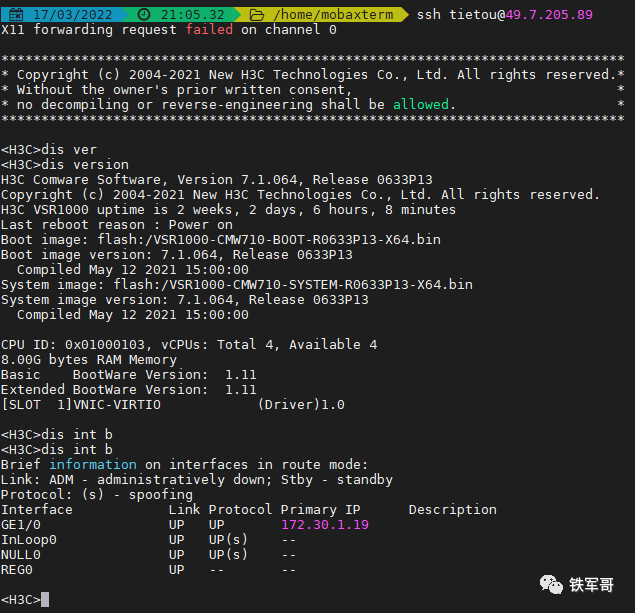Click the 'Protocol: (s) - spoofing' line
The height and width of the screenshot is (613, 635).
pos(97,494)
